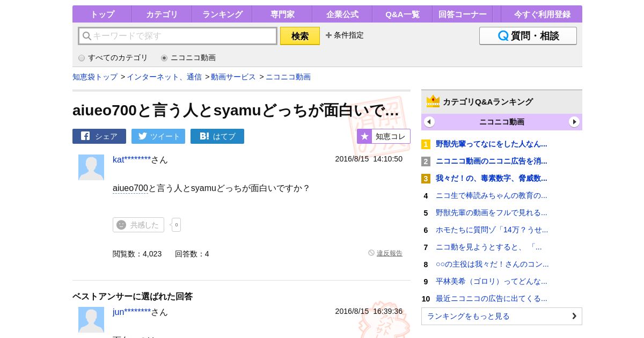Click the 閲覧数：4,023 text

click(137, 254)
